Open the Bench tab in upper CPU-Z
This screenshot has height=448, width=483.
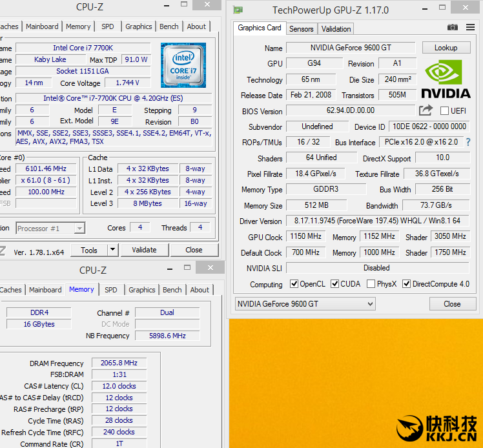coord(169,26)
